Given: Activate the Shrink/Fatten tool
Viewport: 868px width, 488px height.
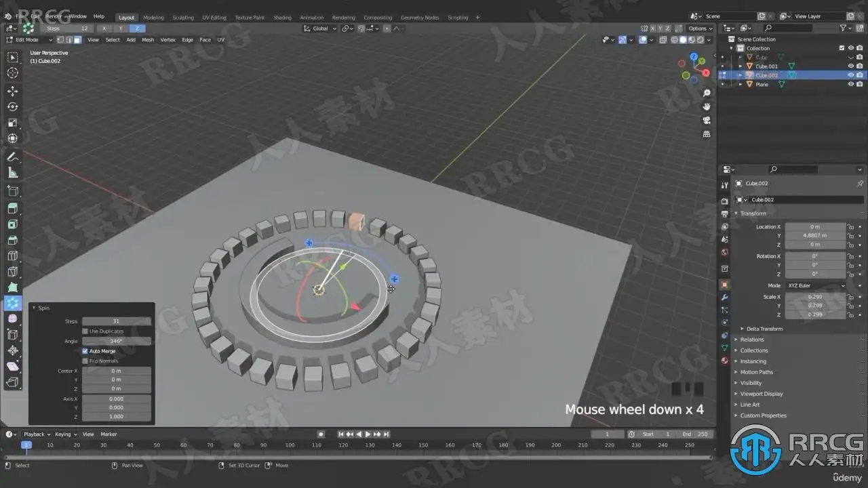Looking at the screenshot, I should (12, 350).
